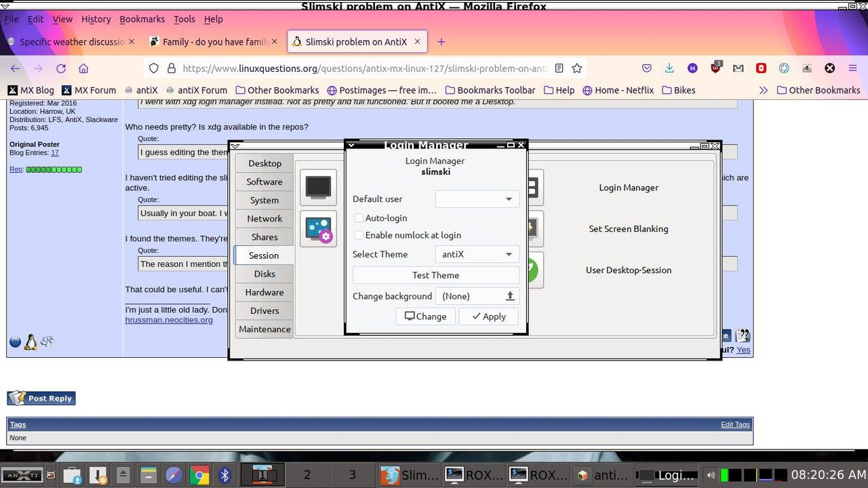Open the Login Manager window menu arrow
Image resolution: width=868 pixels, height=488 pixels.
[x=351, y=145]
